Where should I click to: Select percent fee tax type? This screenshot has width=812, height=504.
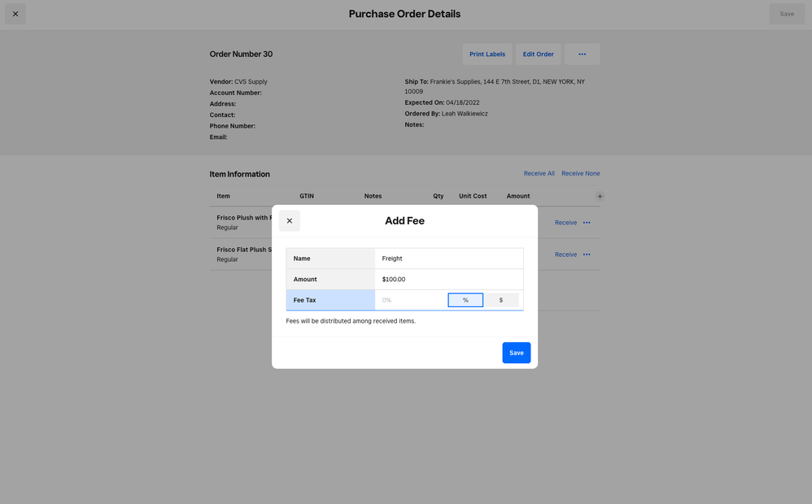[465, 300]
